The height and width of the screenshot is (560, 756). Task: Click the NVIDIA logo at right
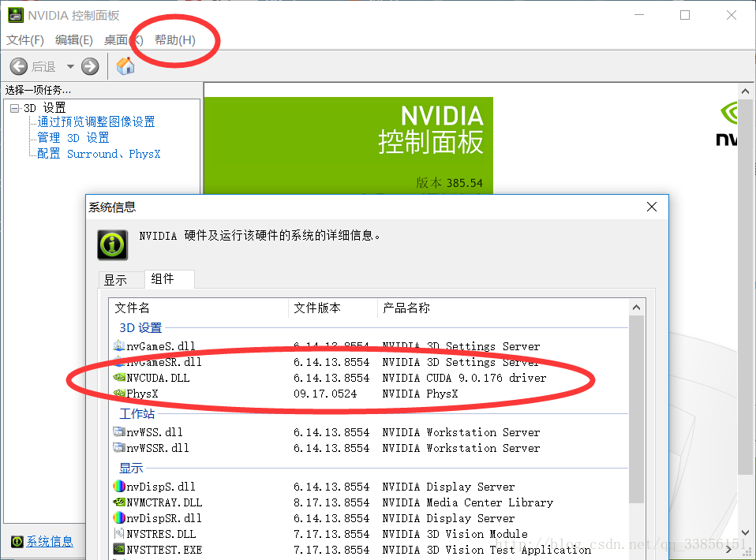coord(727,125)
